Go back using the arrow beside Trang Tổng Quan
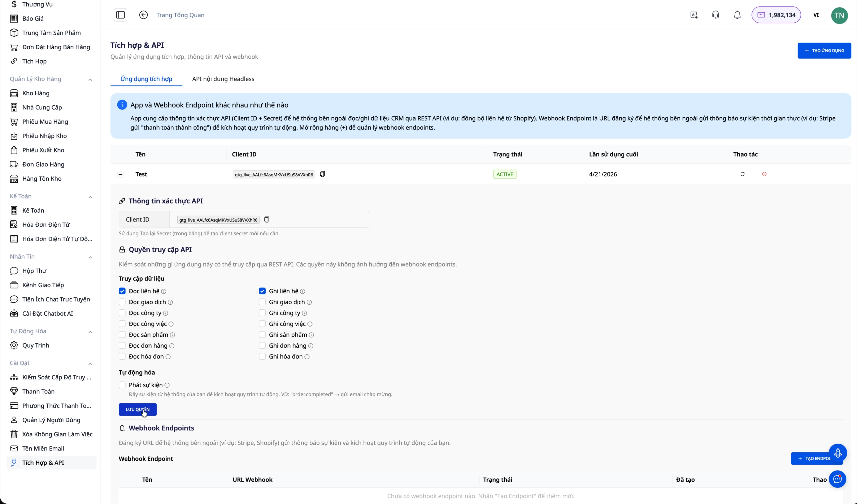Image resolution: width=857 pixels, height=504 pixels. 143,15
